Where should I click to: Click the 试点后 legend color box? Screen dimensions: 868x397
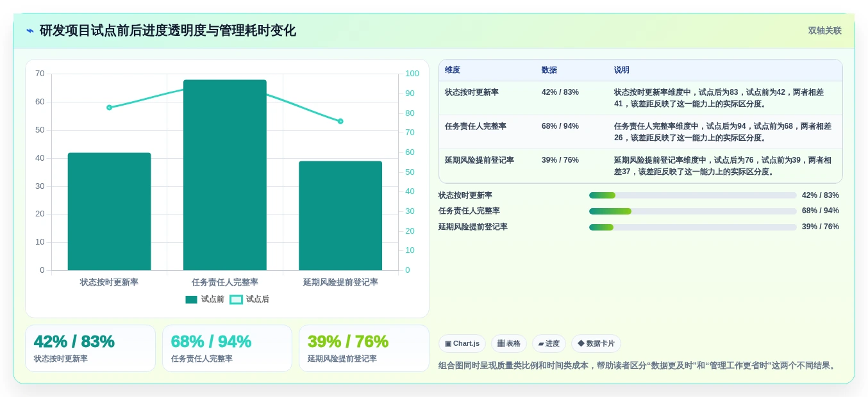236,300
